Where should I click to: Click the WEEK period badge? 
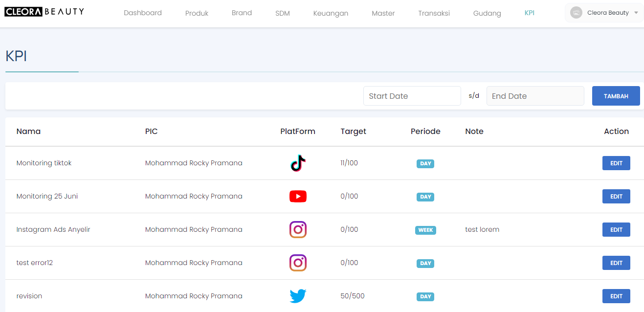tap(425, 230)
